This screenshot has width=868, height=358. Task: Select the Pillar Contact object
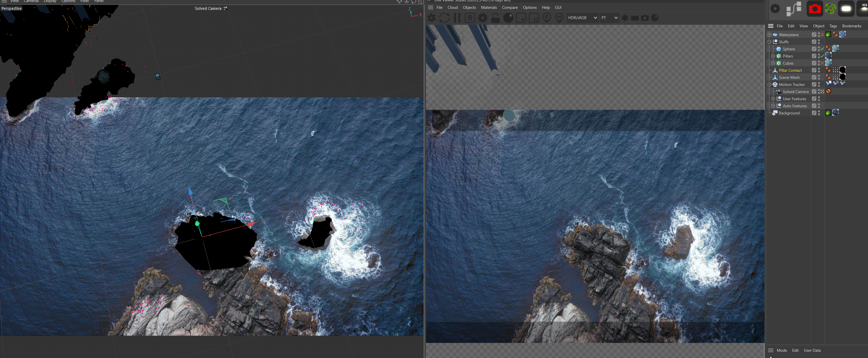(x=790, y=71)
